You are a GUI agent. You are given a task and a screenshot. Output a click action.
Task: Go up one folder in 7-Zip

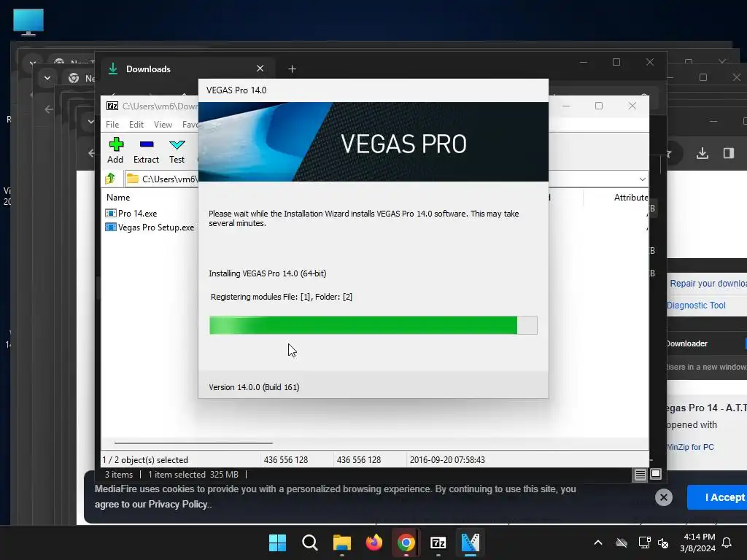[110, 179]
